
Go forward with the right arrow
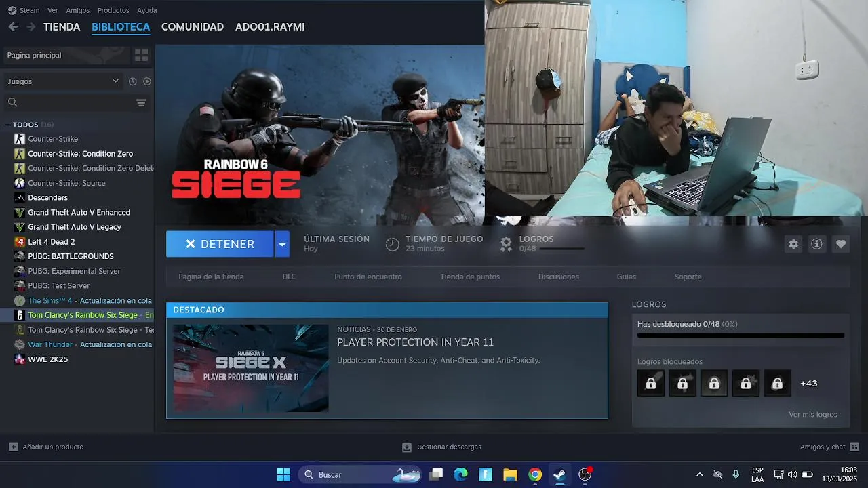(31, 27)
